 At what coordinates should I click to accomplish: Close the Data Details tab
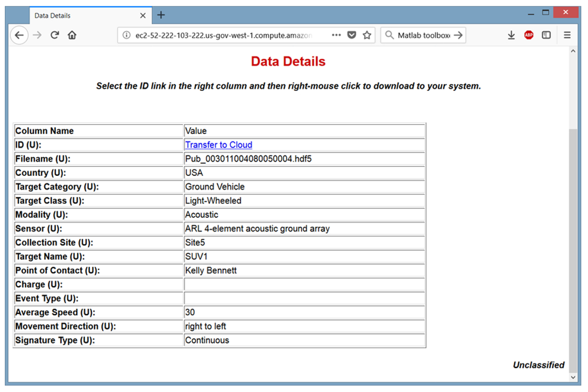[x=143, y=16]
